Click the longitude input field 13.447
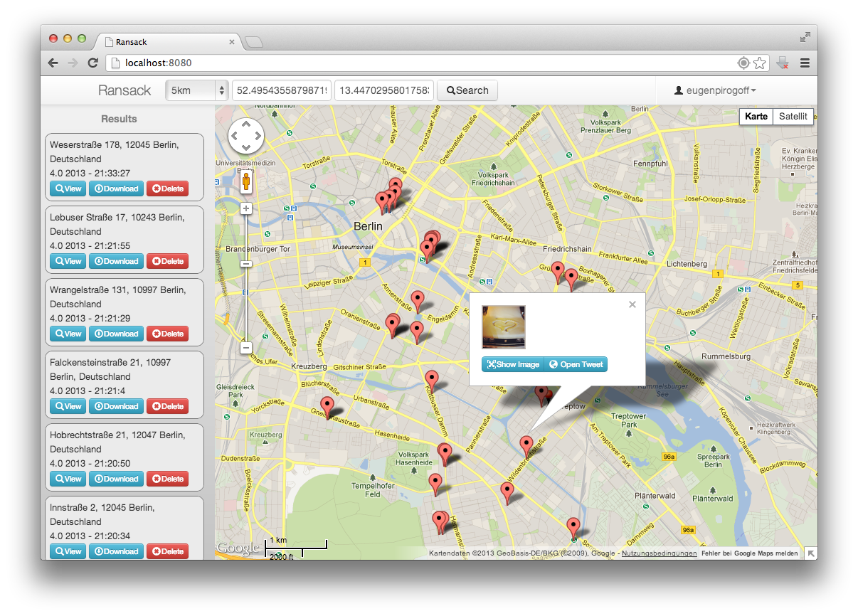This screenshot has height=616, width=858. [x=384, y=90]
